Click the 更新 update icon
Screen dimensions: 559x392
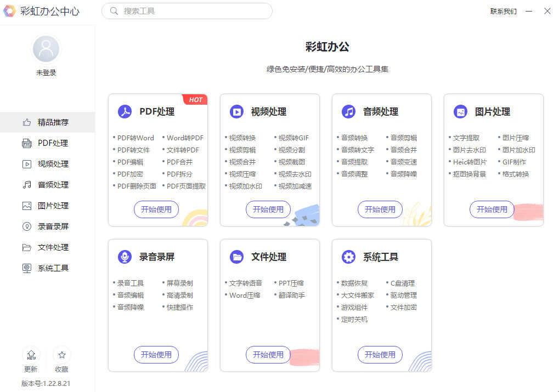click(31, 355)
